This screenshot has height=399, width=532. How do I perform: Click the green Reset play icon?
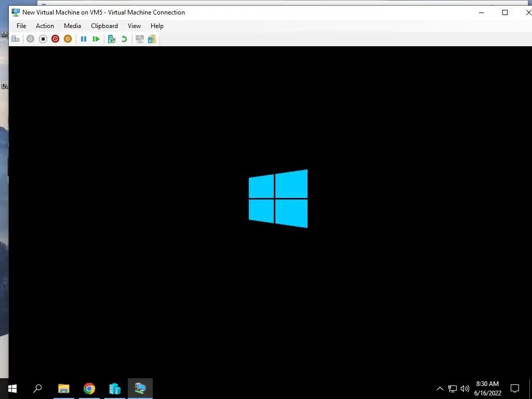96,39
